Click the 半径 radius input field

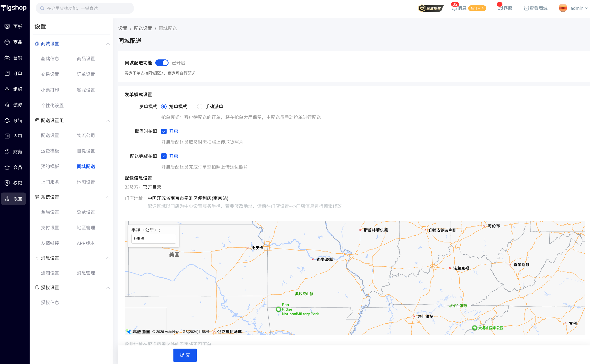click(153, 239)
